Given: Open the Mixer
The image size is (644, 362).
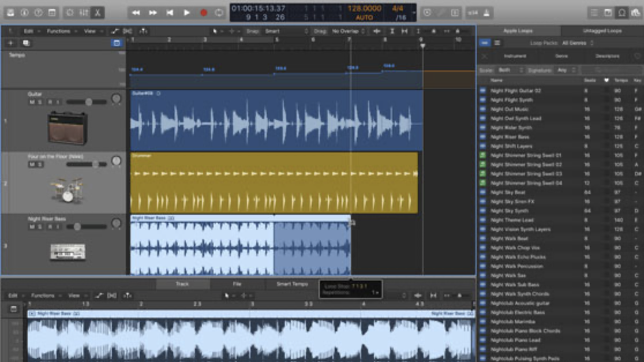Looking at the screenshot, I should (84, 13).
